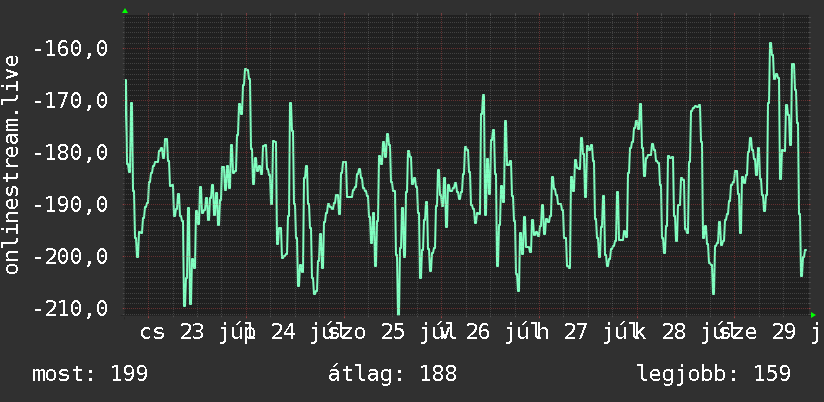Click the -190,0 Y-axis label

[70, 204]
